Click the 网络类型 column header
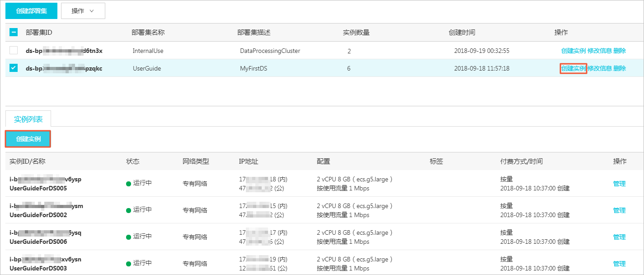The image size is (644, 275). (x=196, y=161)
